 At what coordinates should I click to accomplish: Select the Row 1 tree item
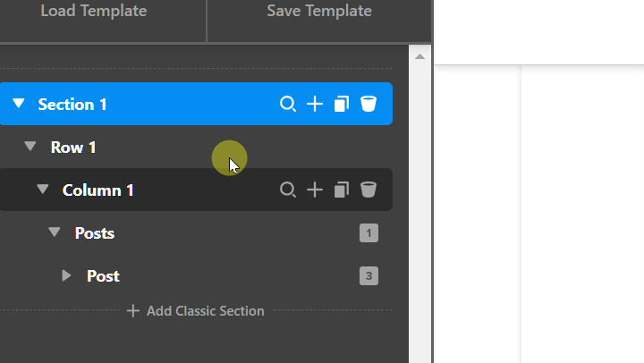[73, 148]
